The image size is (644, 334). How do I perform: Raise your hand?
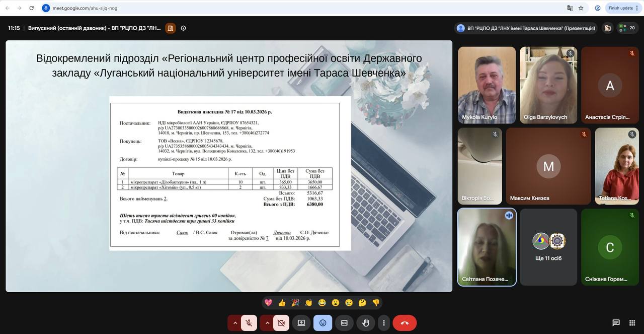[366, 323]
